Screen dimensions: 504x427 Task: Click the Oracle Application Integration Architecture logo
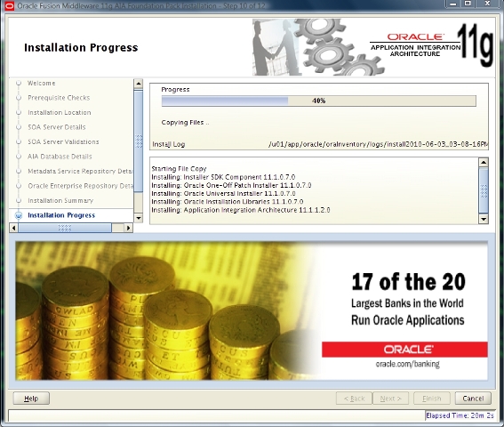pyautogui.click(x=431, y=45)
